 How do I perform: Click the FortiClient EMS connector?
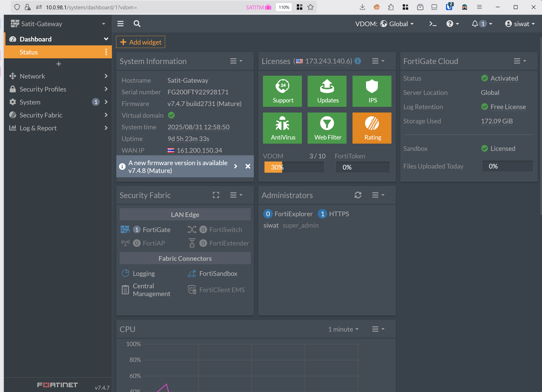coord(216,290)
